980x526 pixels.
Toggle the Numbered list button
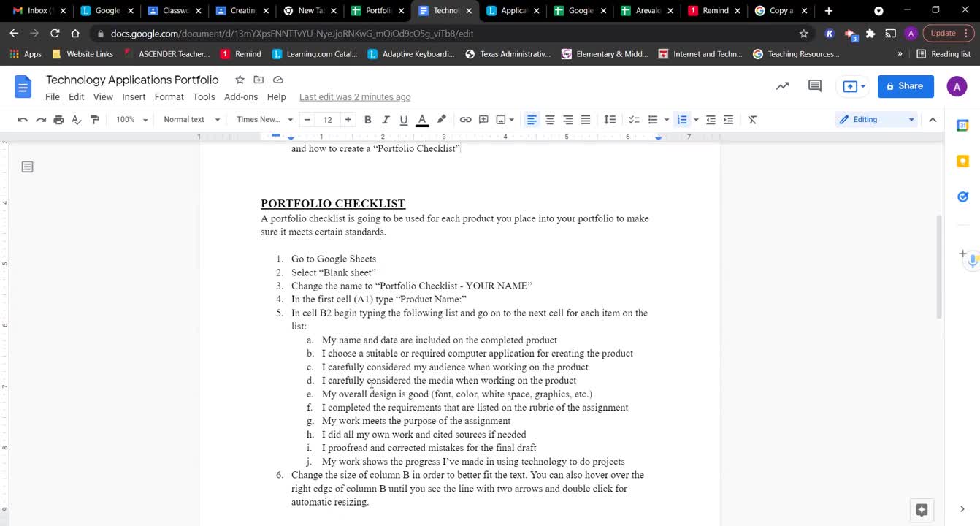pos(682,120)
